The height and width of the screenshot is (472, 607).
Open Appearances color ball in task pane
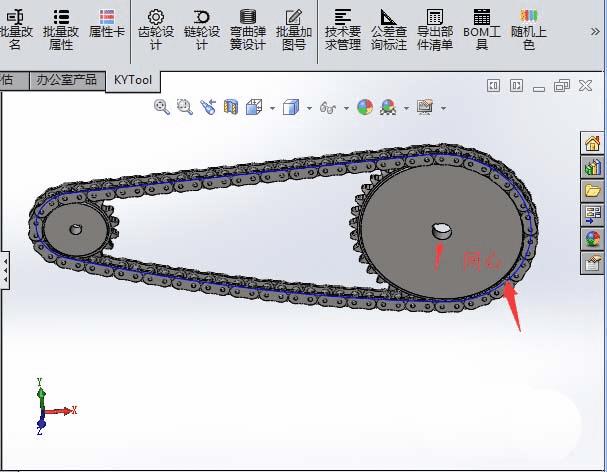(592, 239)
